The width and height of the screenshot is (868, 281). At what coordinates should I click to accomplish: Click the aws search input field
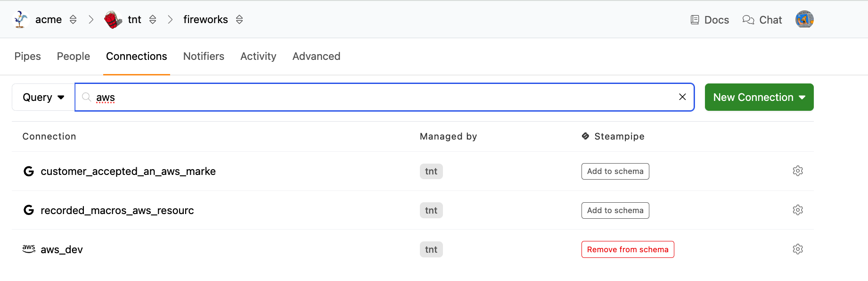[377, 97]
